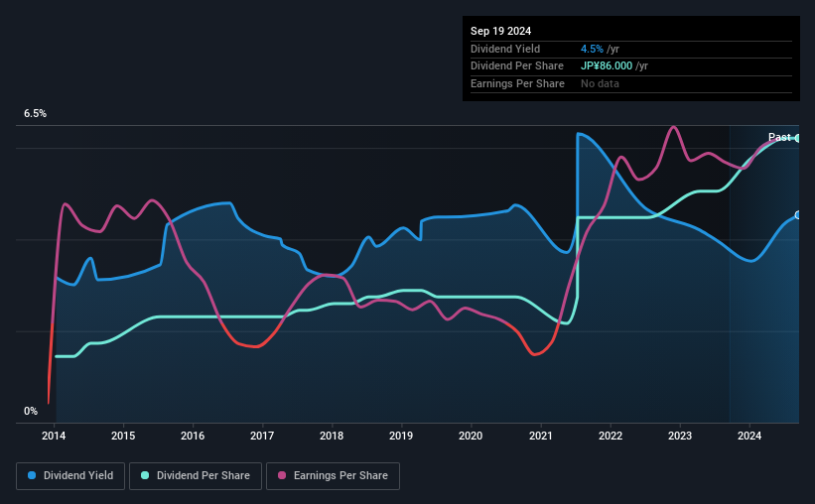Select the 2022 x-axis label
Viewport: 815px width, 504px height.
coord(611,436)
